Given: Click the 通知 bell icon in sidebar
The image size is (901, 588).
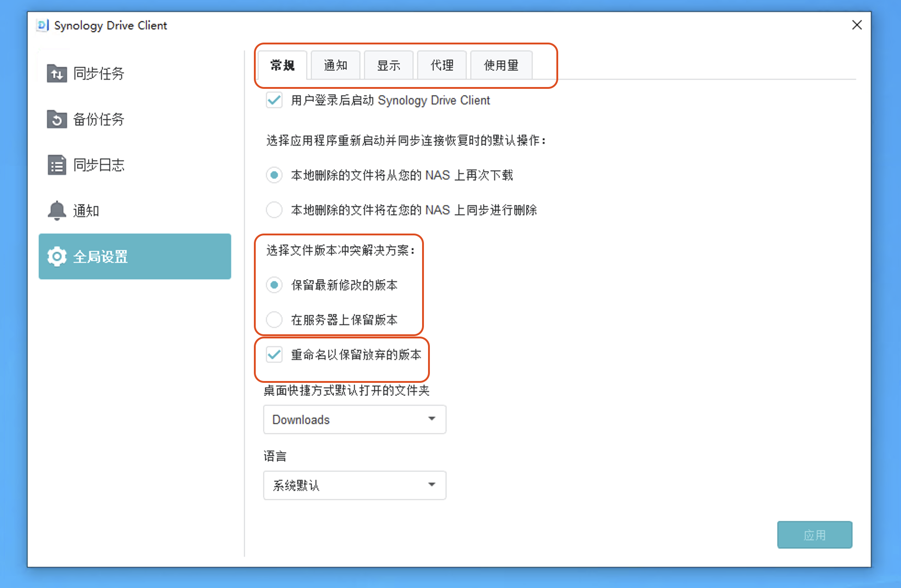Looking at the screenshot, I should pyautogui.click(x=57, y=211).
